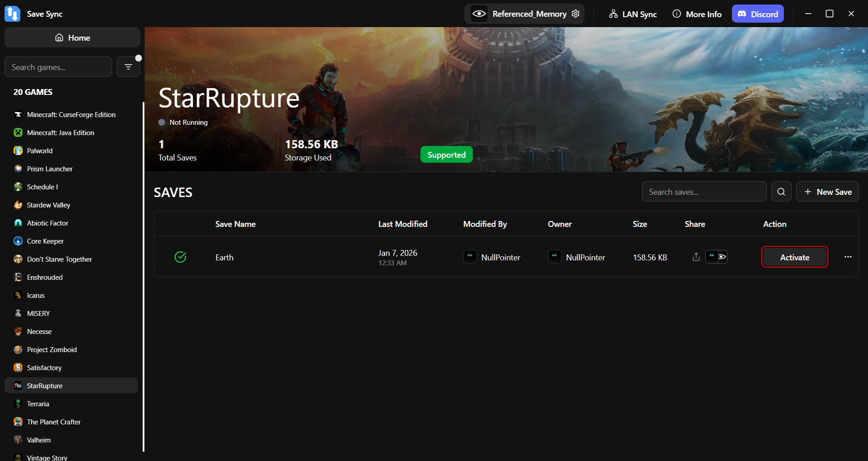Open The Planet Crafter from the sidebar
Image resolution: width=868 pixels, height=461 pixels.
point(71,422)
